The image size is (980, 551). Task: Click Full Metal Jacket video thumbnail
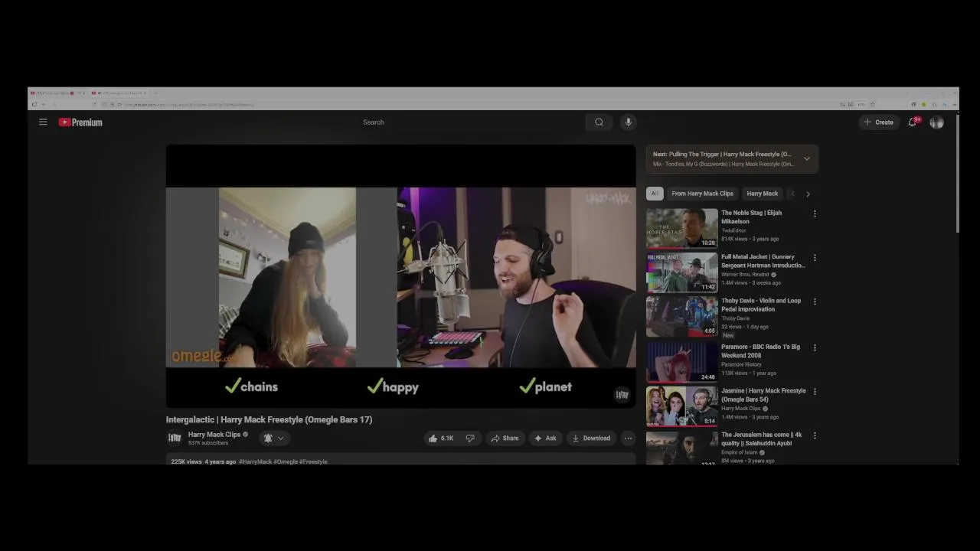click(x=682, y=272)
